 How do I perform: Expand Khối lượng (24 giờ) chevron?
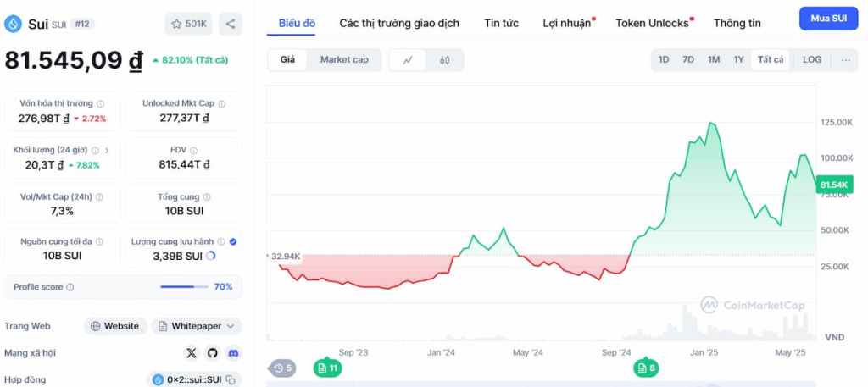tap(107, 150)
